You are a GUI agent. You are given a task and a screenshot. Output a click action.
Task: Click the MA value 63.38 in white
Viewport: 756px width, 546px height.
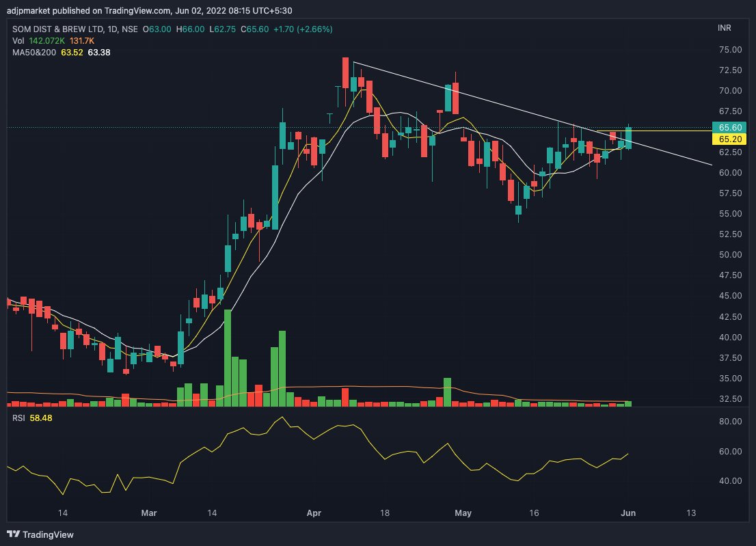click(x=99, y=53)
